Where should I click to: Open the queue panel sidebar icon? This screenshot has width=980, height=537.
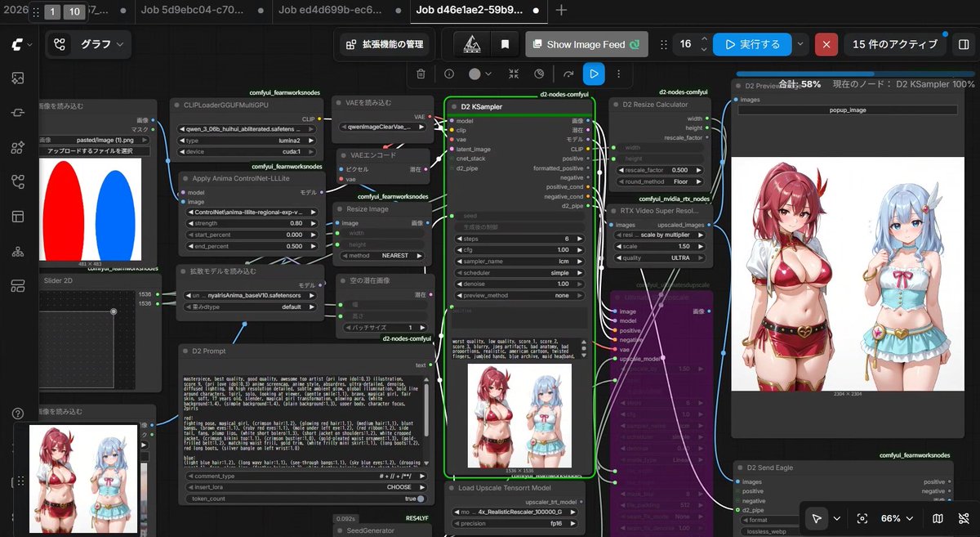(x=18, y=285)
